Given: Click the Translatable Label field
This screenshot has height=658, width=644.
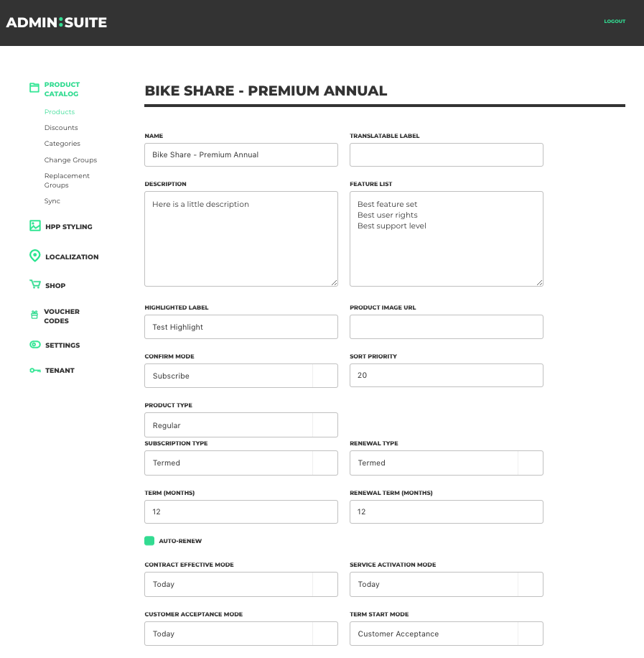Looking at the screenshot, I should [x=447, y=155].
